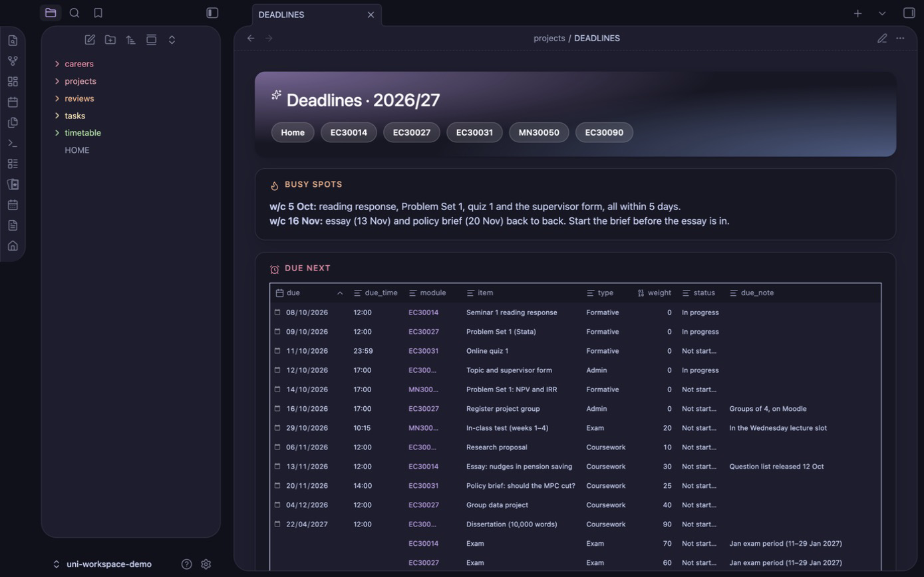The width and height of the screenshot is (924, 577).
Task: Open the calendar grid ribbon icon
Action: tap(13, 205)
